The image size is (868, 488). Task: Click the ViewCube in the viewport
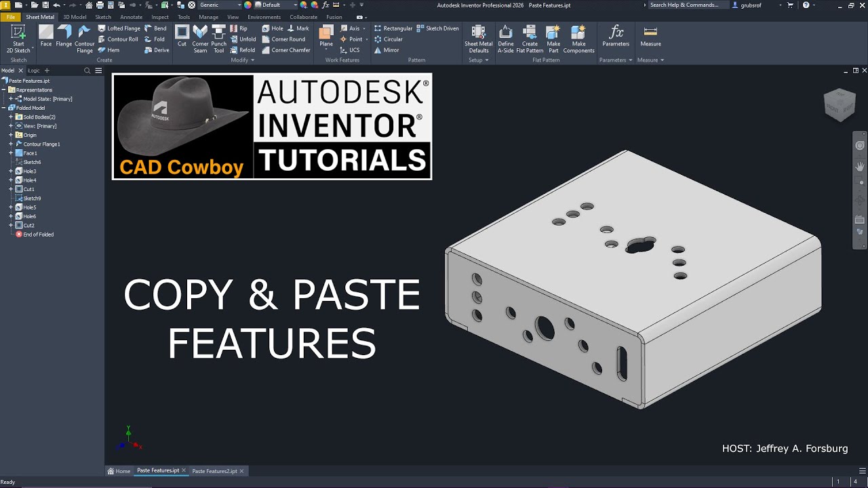pyautogui.click(x=840, y=105)
